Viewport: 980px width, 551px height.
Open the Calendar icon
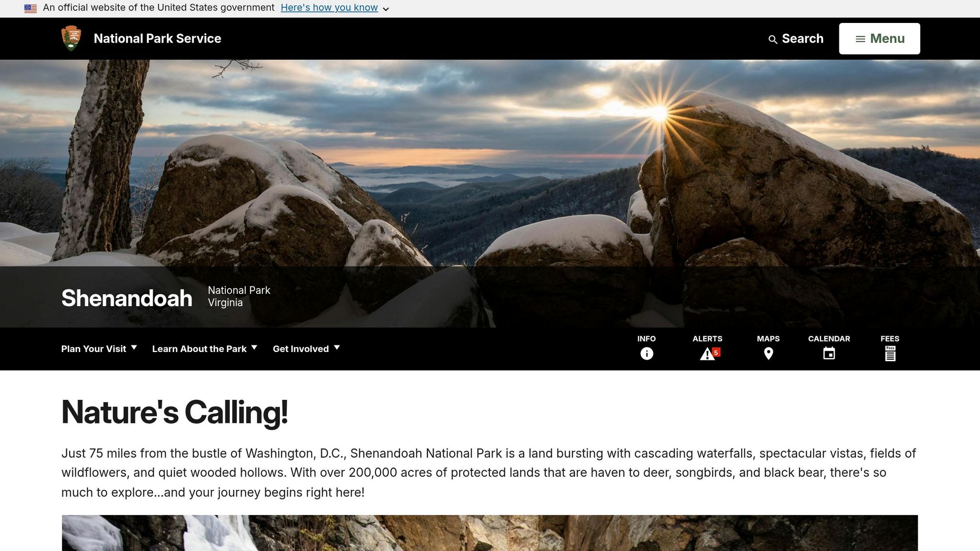point(829,353)
